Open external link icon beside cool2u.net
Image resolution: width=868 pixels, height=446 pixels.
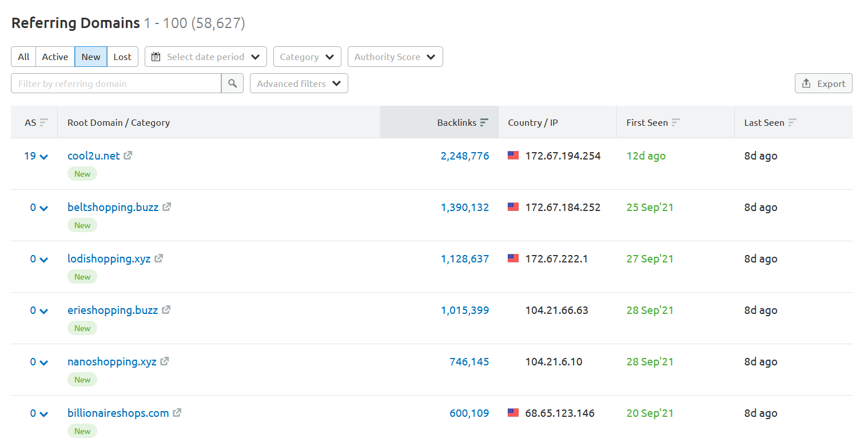(128, 155)
